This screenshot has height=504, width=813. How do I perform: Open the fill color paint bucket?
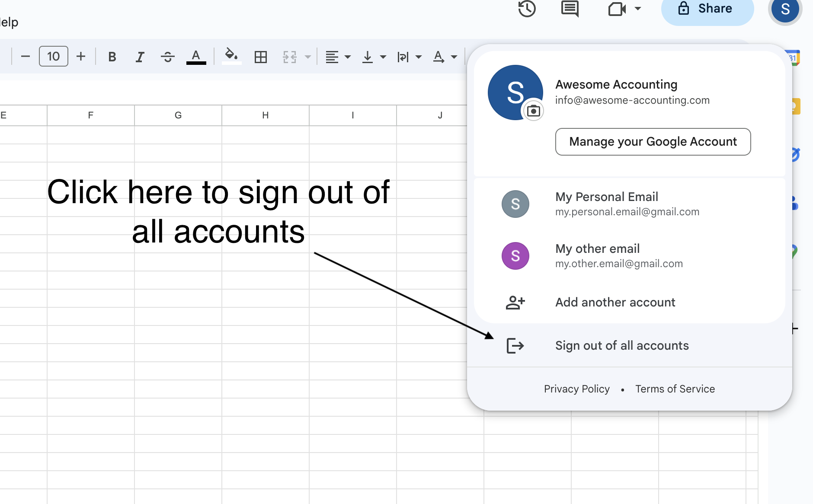[x=231, y=57]
